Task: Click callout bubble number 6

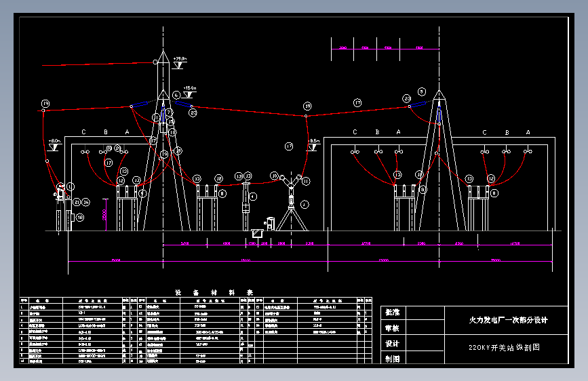Action: [176, 95]
